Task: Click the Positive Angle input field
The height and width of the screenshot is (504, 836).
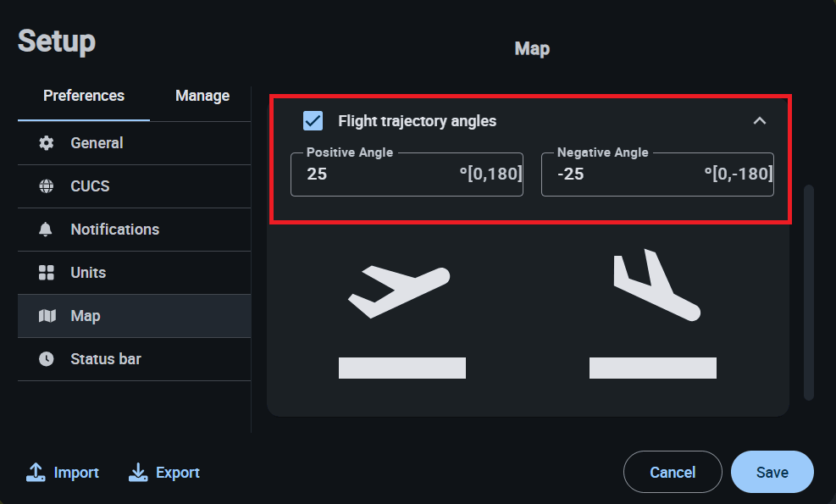Action: pos(381,174)
